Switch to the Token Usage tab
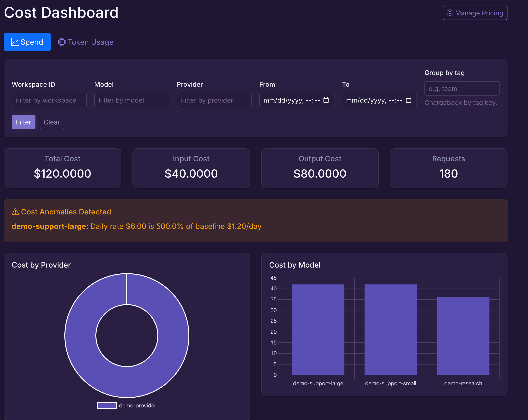The width and height of the screenshot is (528, 420). (x=86, y=42)
